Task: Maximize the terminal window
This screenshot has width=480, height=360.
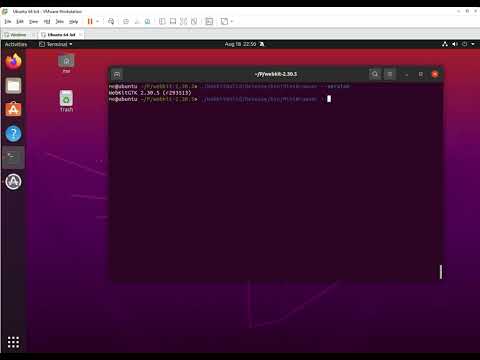Action: tap(421, 74)
